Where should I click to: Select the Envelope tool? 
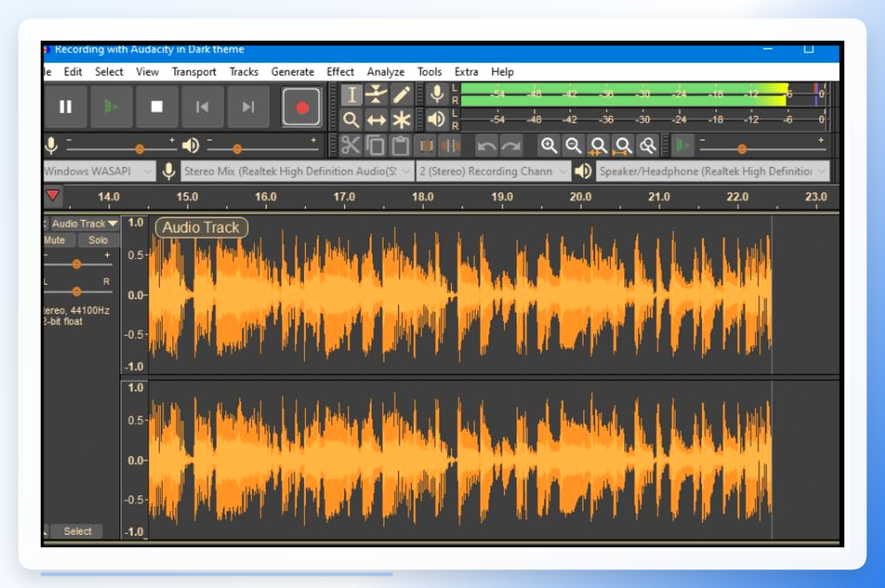coord(376,95)
